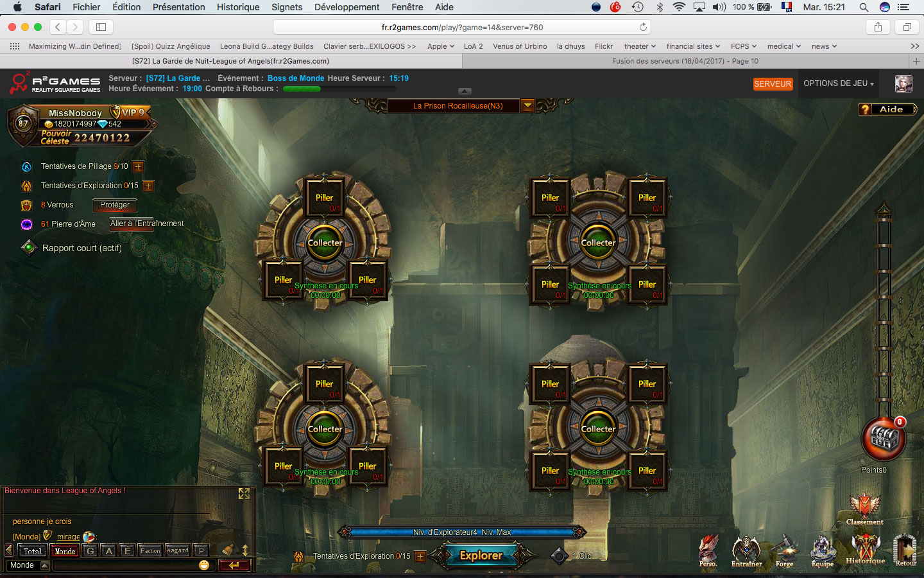The image size is (924, 578).
Task: Expand the chat window size
Action: click(x=244, y=493)
